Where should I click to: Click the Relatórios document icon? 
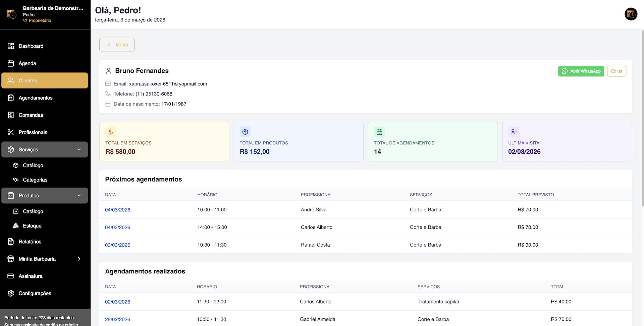pyautogui.click(x=11, y=242)
